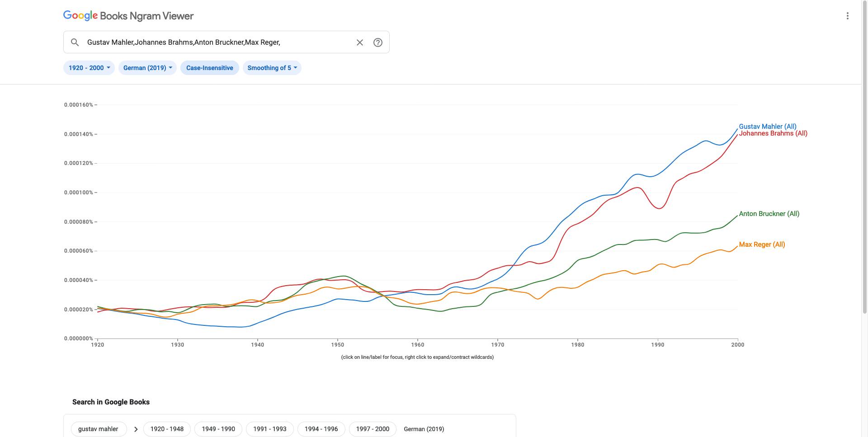Click the 1980 x-axis label

point(577,344)
